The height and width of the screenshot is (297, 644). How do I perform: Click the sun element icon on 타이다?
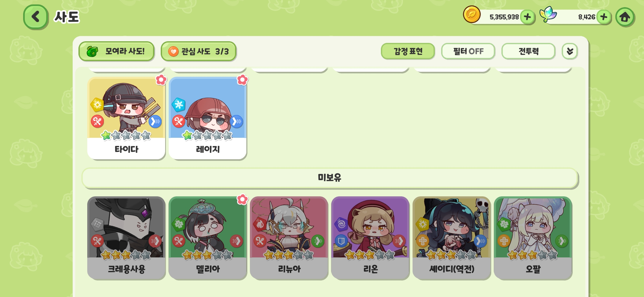(x=97, y=105)
